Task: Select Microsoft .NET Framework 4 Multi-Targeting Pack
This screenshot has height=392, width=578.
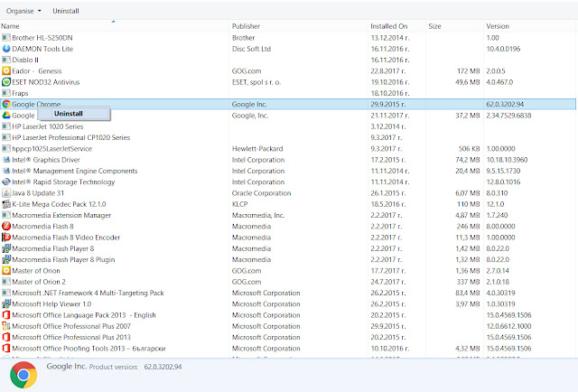Action: point(88,293)
